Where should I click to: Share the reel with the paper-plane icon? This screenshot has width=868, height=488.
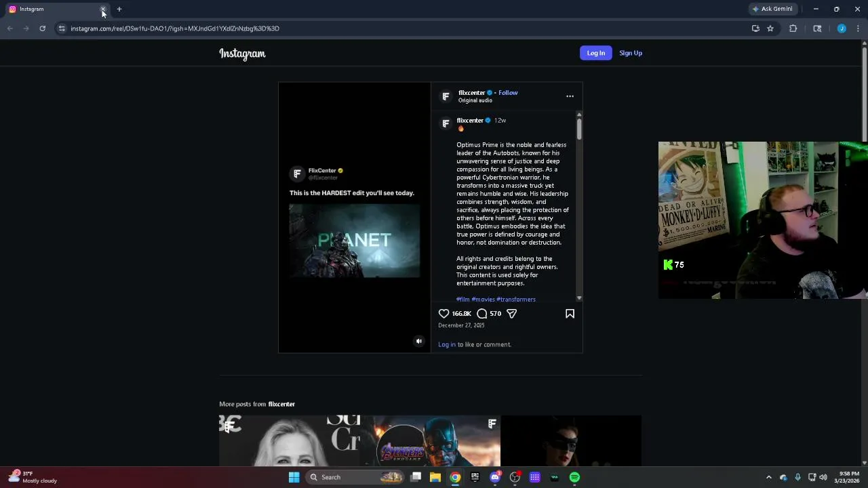[512, 314]
